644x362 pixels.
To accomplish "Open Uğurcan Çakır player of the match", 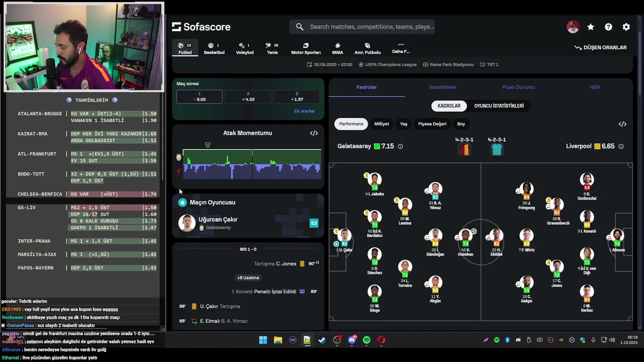I will pyautogui.click(x=248, y=223).
